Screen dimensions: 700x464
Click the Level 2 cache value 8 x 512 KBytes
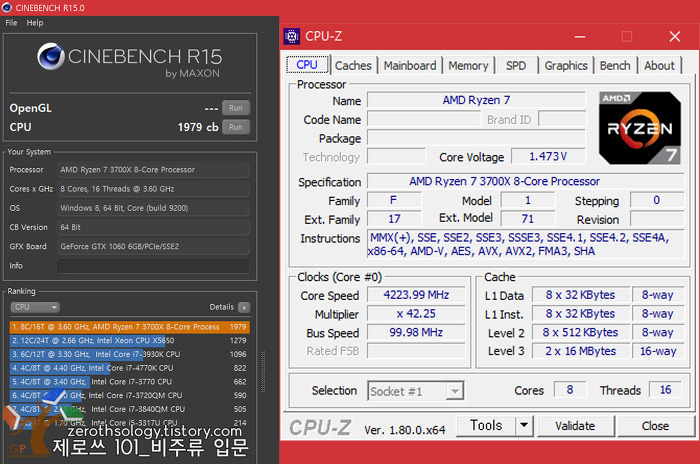pyautogui.click(x=580, y=333)
